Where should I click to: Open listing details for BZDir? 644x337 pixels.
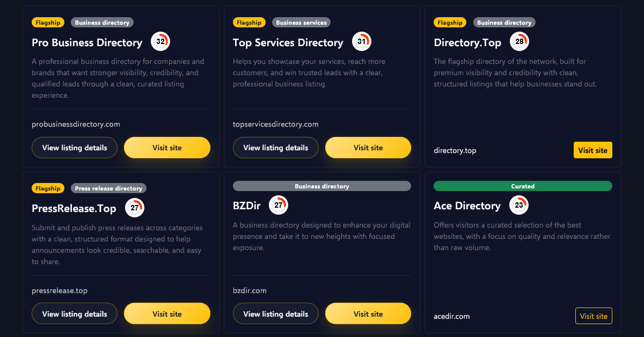[x=276, y=314]
